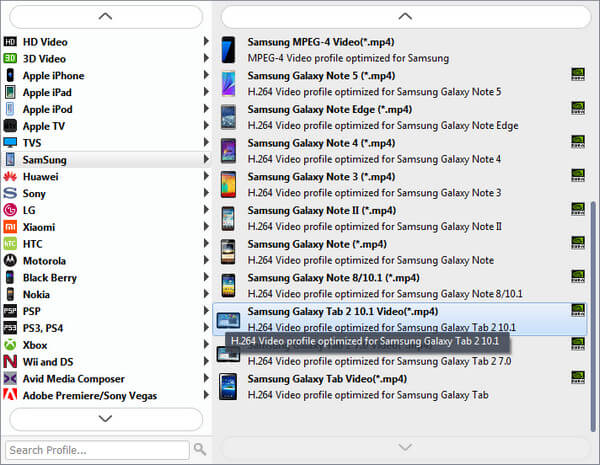Open the Motorola category
600x465 pixels.
tap(106, 261)
